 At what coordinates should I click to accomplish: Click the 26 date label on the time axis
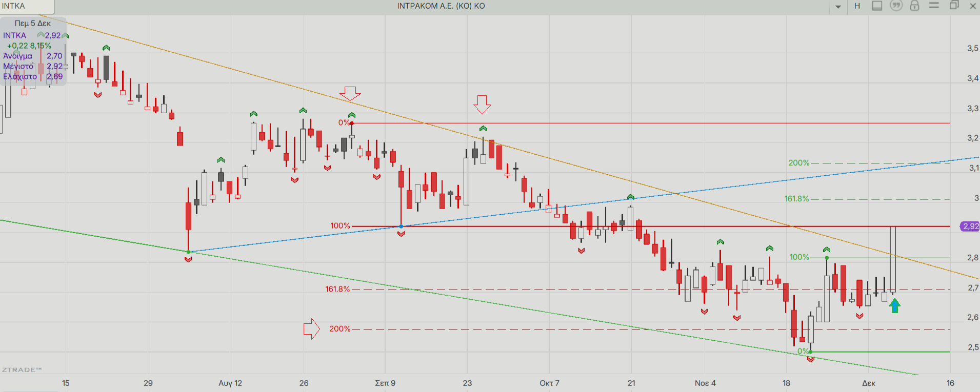[x=304, y=383]
